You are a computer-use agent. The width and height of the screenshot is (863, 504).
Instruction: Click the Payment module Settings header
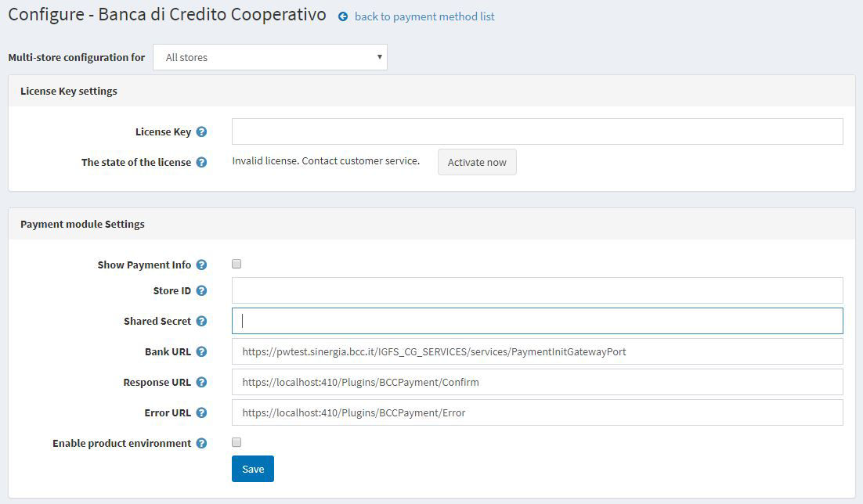click(x=431, y=224)
